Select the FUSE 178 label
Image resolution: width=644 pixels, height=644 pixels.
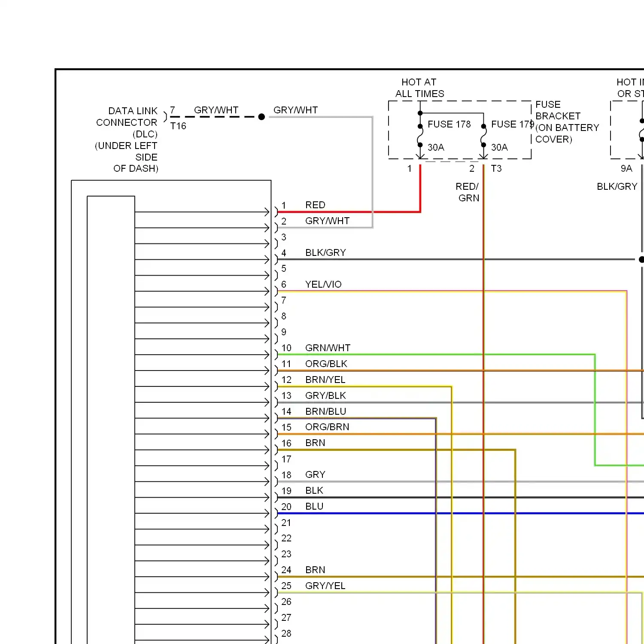pyautogui.click(x=449, y=124)
